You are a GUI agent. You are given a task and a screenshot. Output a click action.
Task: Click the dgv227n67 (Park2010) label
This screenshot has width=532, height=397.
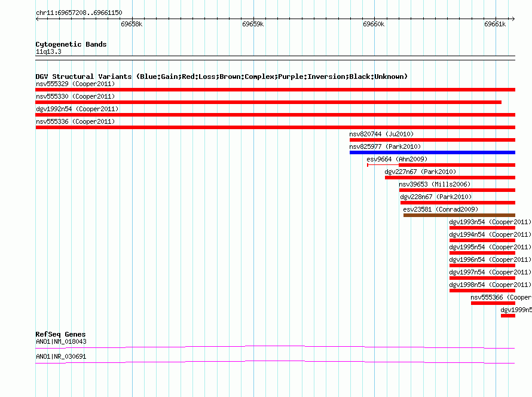(x=420, y=172)
